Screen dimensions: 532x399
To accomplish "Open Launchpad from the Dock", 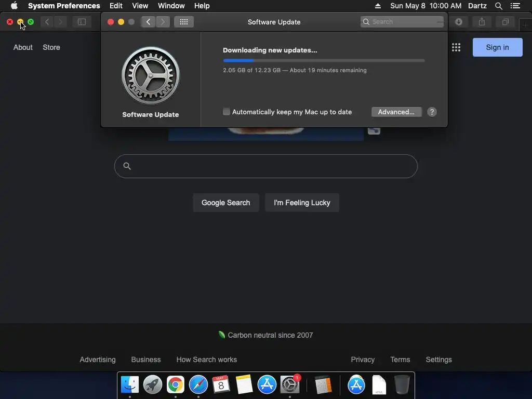I will [x=152, y=385].
